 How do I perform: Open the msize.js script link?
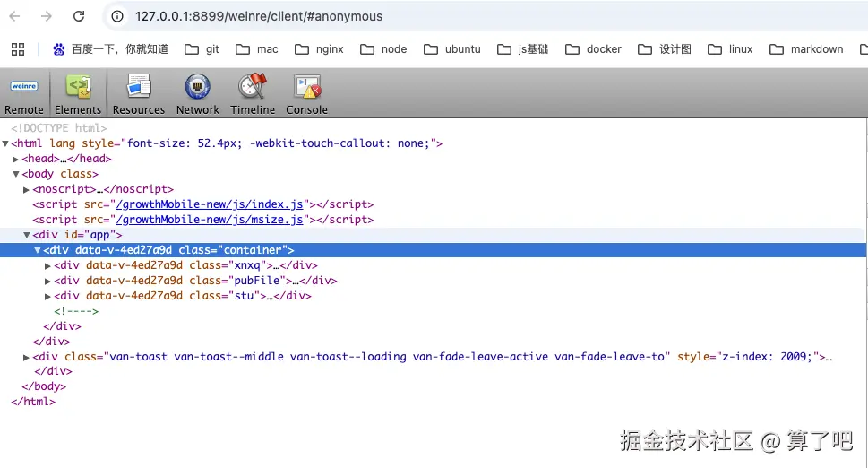[x=210, y=220]
